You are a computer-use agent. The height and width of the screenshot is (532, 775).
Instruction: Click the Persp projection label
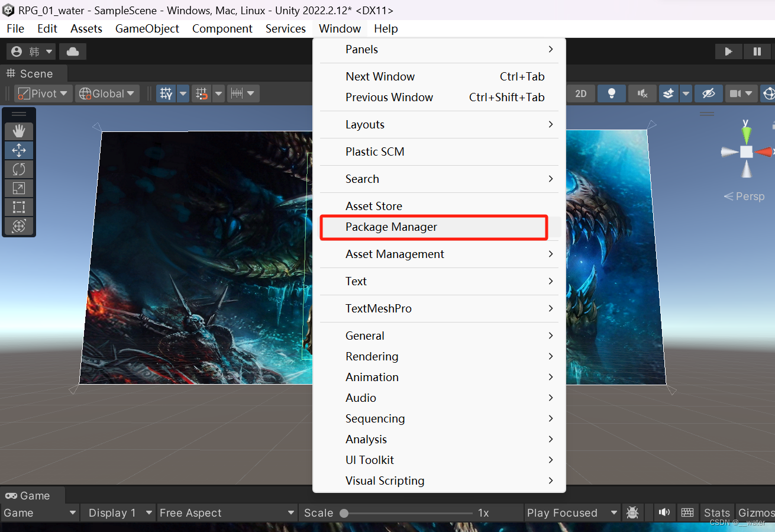click(744, 196)
